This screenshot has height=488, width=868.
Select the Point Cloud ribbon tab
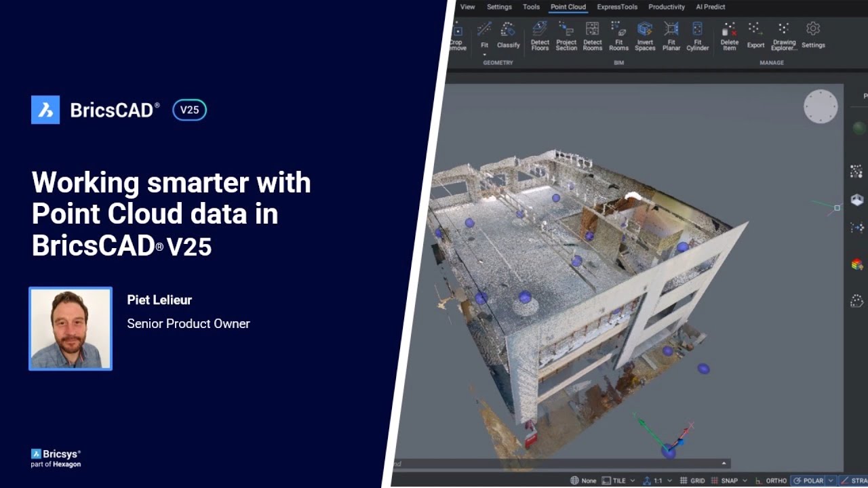tap(568, 7)
